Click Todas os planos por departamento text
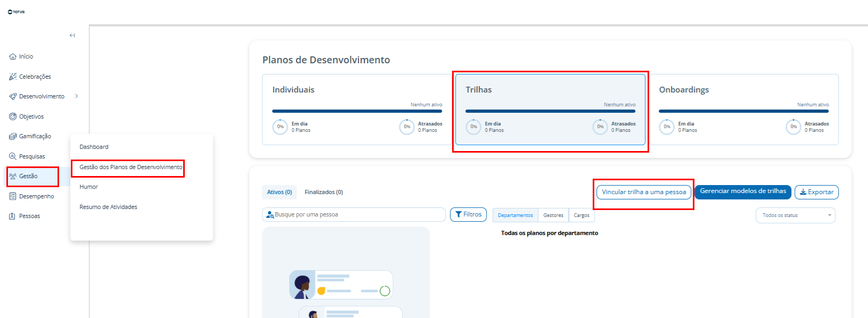The image size is (868, 318). point(550,233)
